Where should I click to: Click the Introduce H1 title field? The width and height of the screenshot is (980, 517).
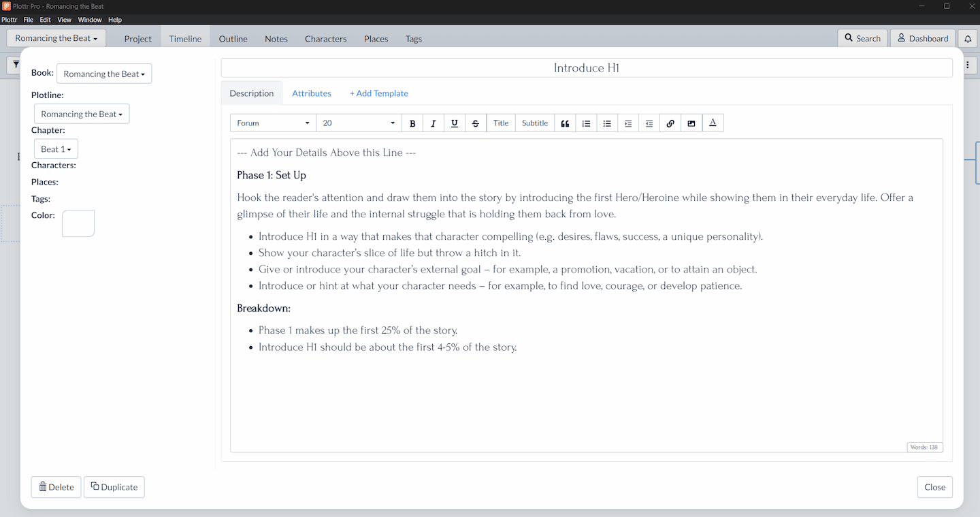click(586, 68)
